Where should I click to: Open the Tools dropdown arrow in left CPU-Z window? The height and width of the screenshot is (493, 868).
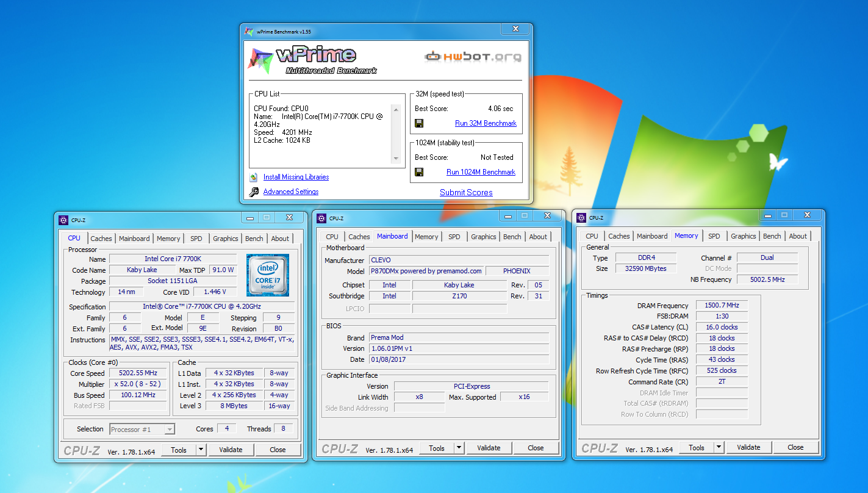point(201,450)
